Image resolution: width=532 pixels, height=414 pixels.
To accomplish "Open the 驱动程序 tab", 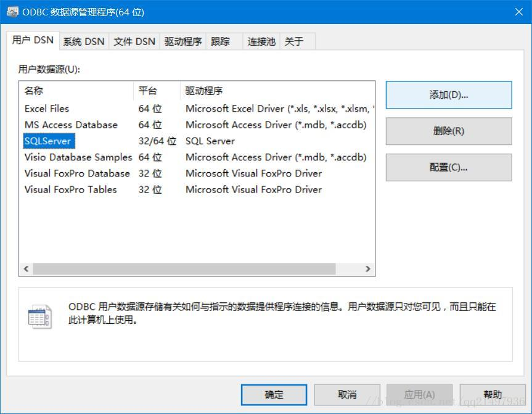I will click(x=182, y=41).
